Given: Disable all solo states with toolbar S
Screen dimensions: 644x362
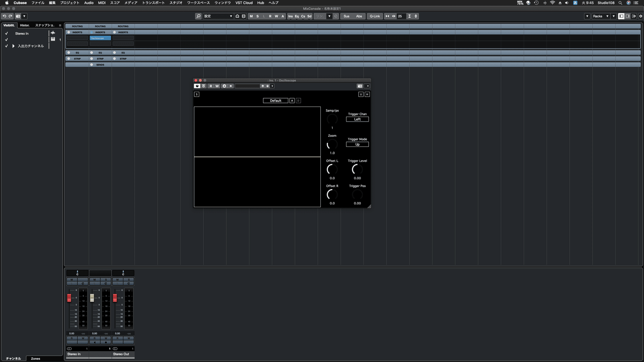Looking at the screenshot, I should pos(258,16).
